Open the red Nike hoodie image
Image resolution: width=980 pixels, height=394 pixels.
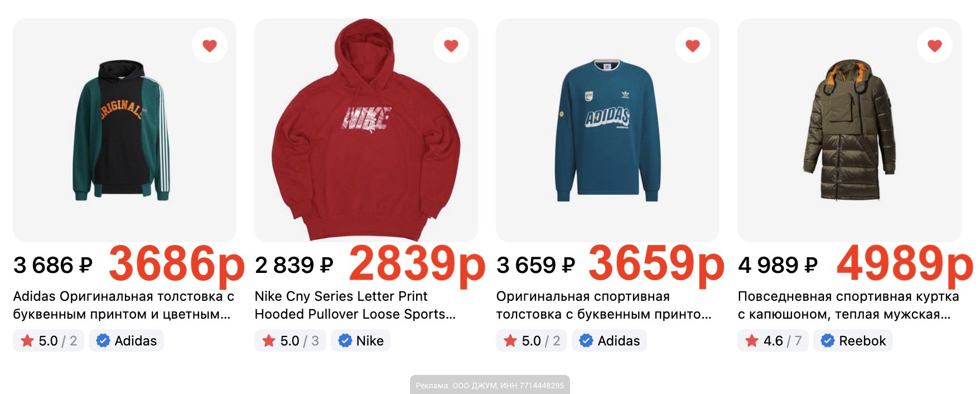(x=366, y=130)
